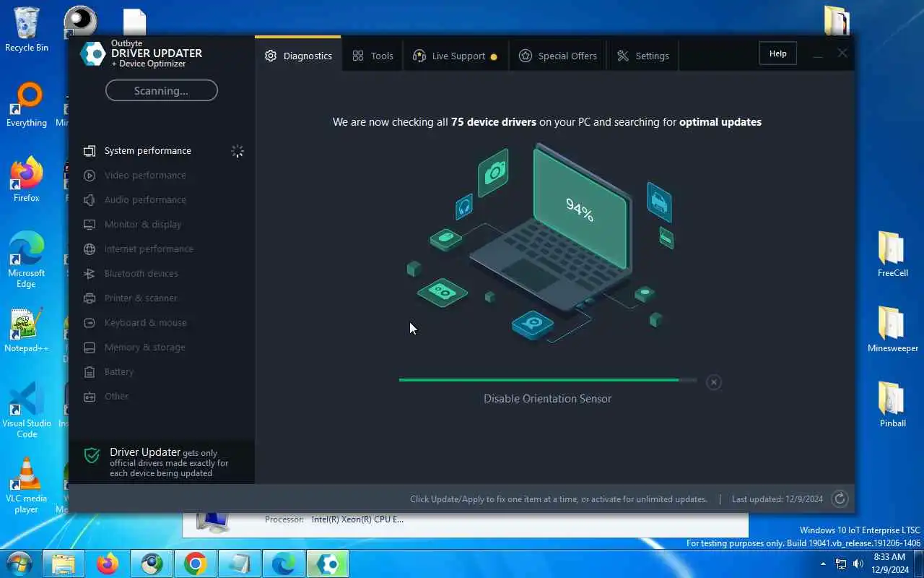The height and width of the screenshot is (578, 924).
Task: Click the Memory & storage drive icon
Action: click(x=90, y=348)
